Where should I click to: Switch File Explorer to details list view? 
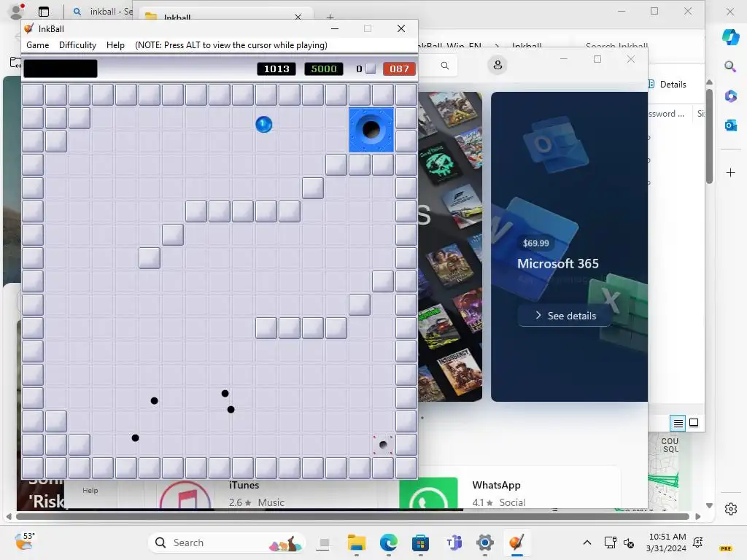coord(678,423)
